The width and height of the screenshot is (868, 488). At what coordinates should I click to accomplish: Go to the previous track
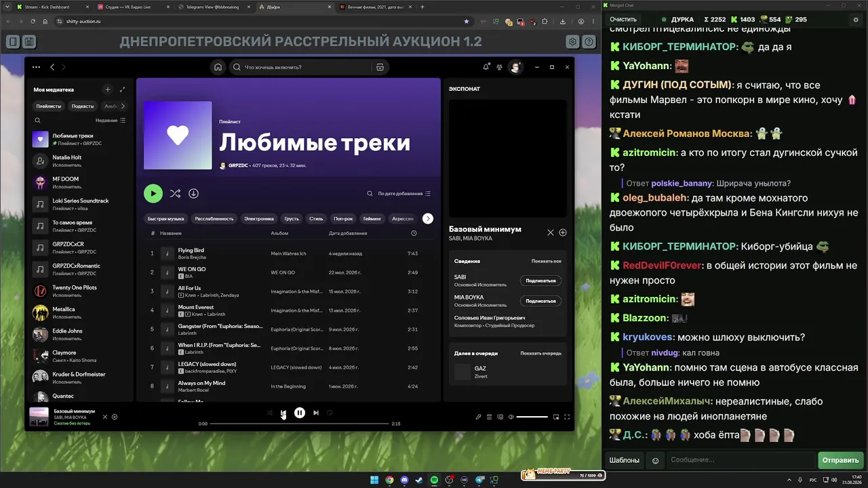point(283,413)
